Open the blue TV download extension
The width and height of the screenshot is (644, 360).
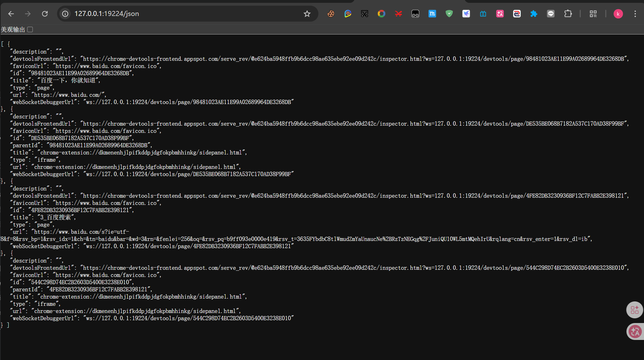483,14
